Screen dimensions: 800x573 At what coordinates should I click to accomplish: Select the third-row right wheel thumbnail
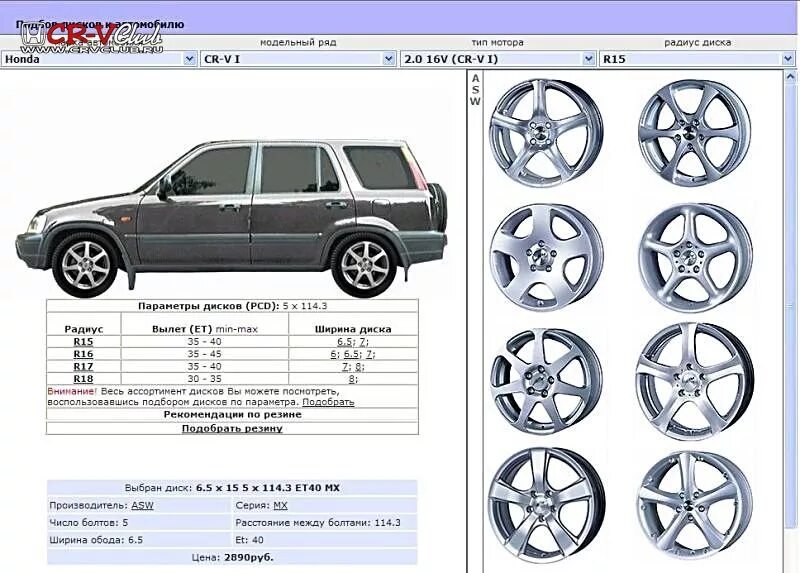click(x=695, y=382)
